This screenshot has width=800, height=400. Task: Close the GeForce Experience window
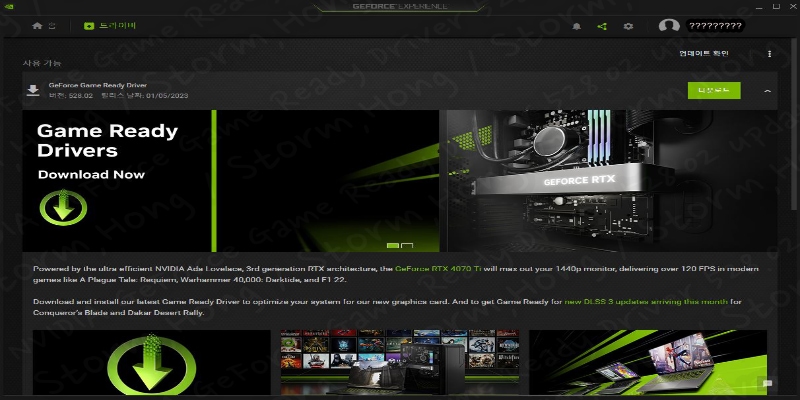pos(792,6)
